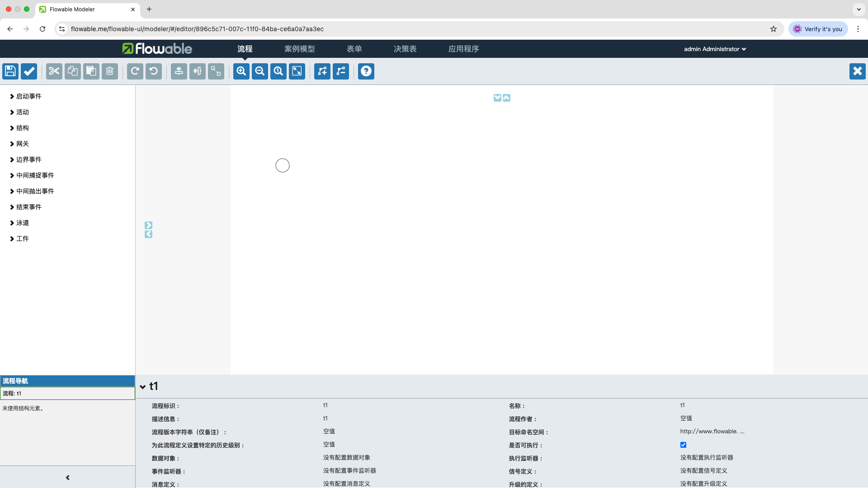
Task: Select the redo arrow icon
Action: (135, 71)
